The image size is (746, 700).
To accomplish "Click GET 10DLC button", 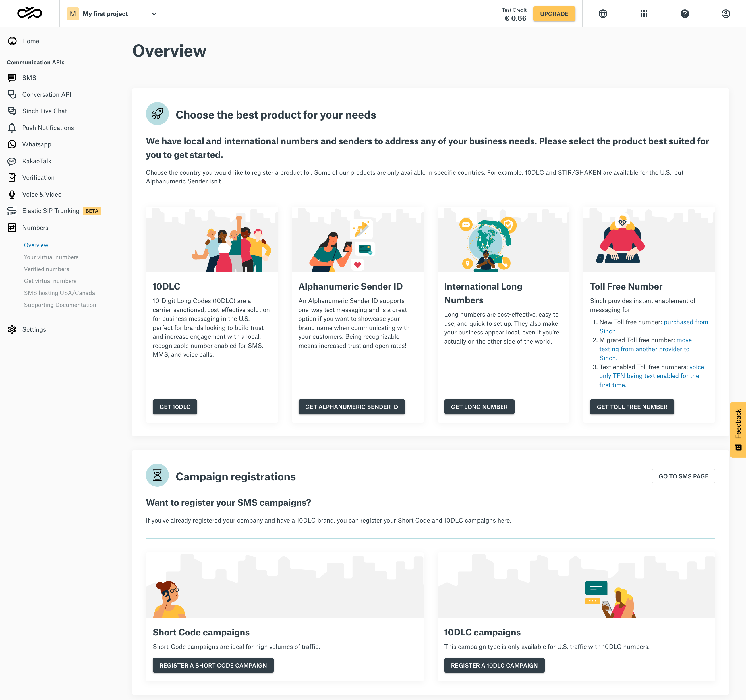I will point(174,406).
